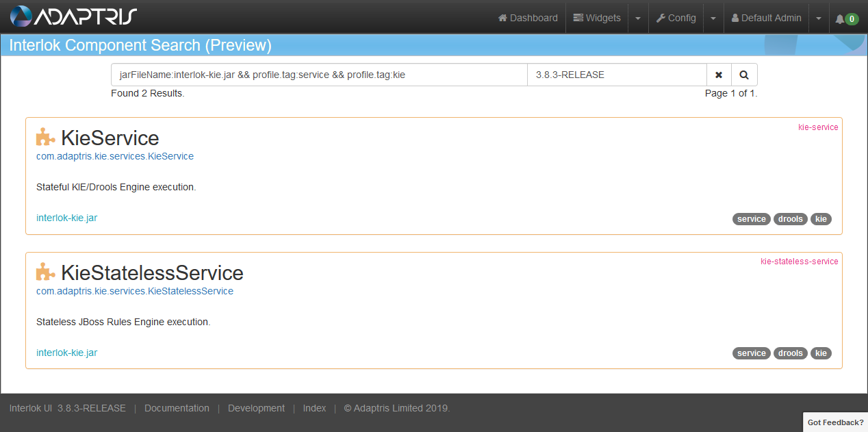Open the Development footer link
Image resolution: width=868 pixels, height=432 pixels.
pos(256,408)
